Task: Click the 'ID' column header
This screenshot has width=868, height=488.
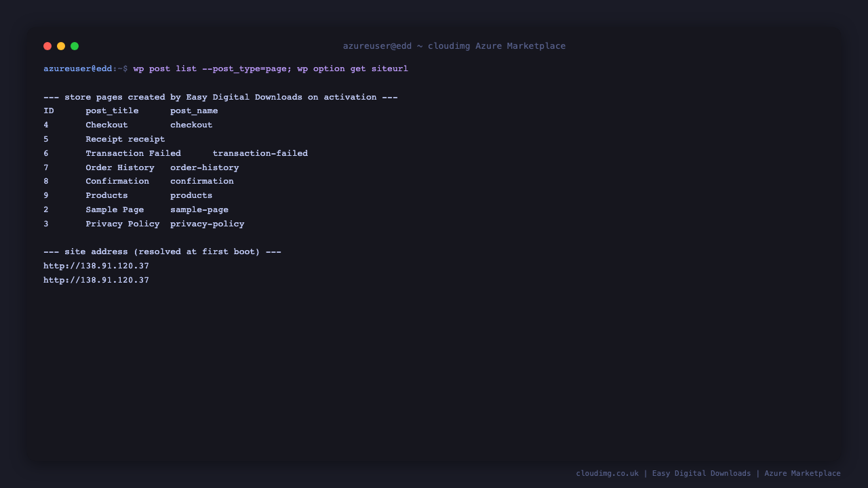Action: (49, 111)
